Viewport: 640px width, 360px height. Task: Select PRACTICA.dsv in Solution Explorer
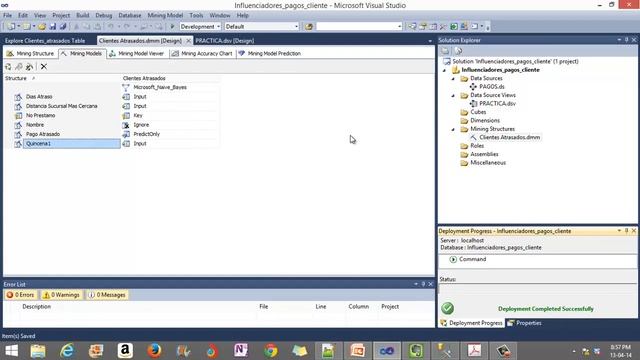(x=497, y=104)
